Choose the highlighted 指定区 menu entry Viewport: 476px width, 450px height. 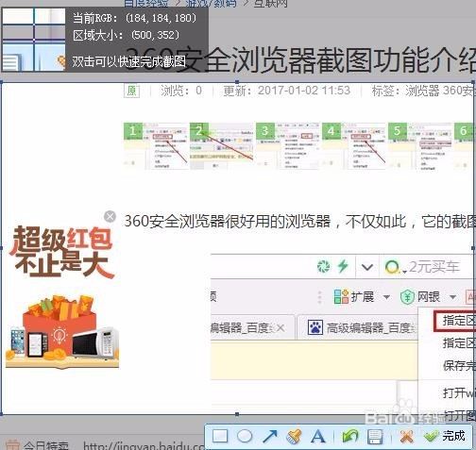point(455,321)
